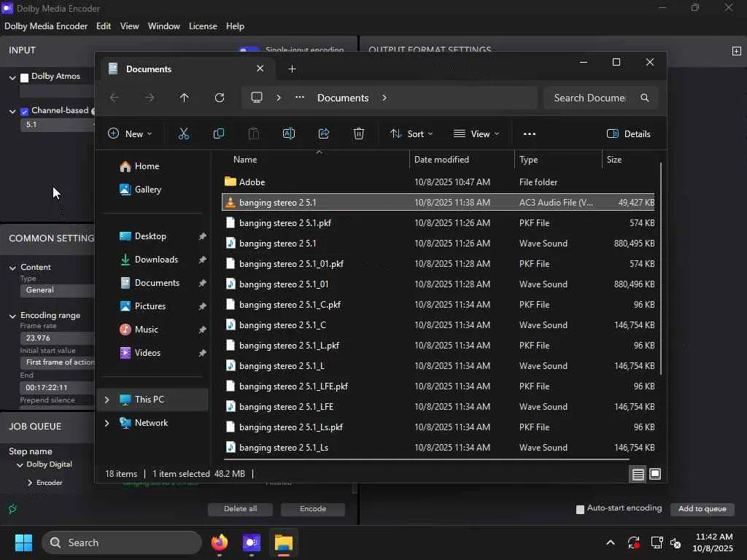The image size is (747, 560).
Task: Expand the Encoder job step
Action: [x=30, y=483]
